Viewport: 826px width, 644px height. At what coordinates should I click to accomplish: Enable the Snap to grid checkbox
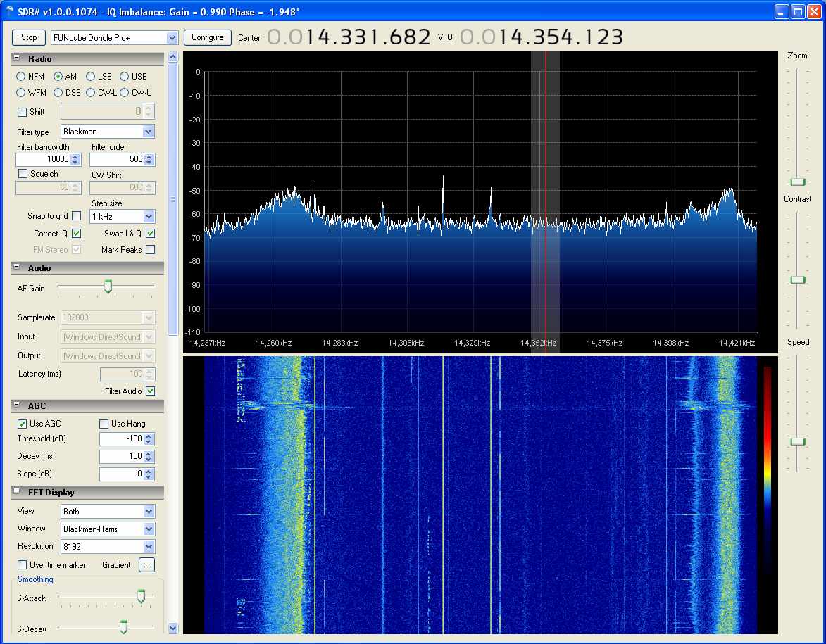point(76,216)
